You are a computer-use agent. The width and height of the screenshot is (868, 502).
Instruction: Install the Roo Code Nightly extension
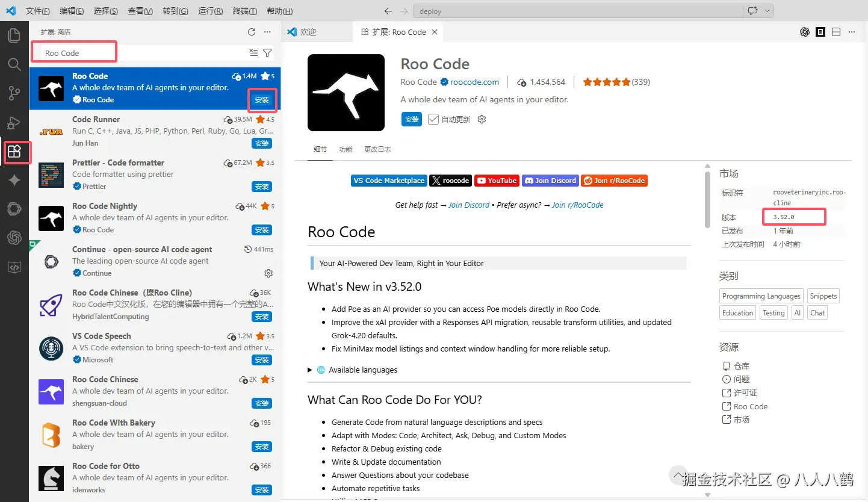point(262,230)
